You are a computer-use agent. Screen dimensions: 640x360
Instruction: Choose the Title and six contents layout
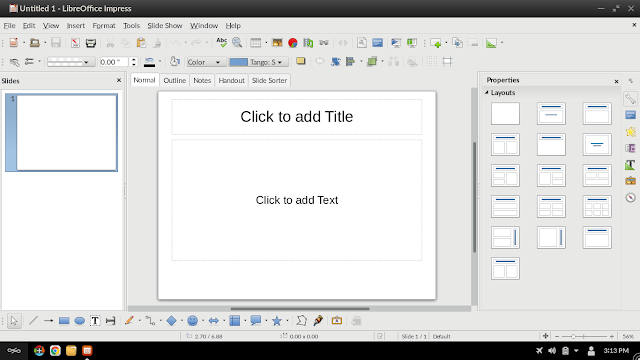point(597,207)
